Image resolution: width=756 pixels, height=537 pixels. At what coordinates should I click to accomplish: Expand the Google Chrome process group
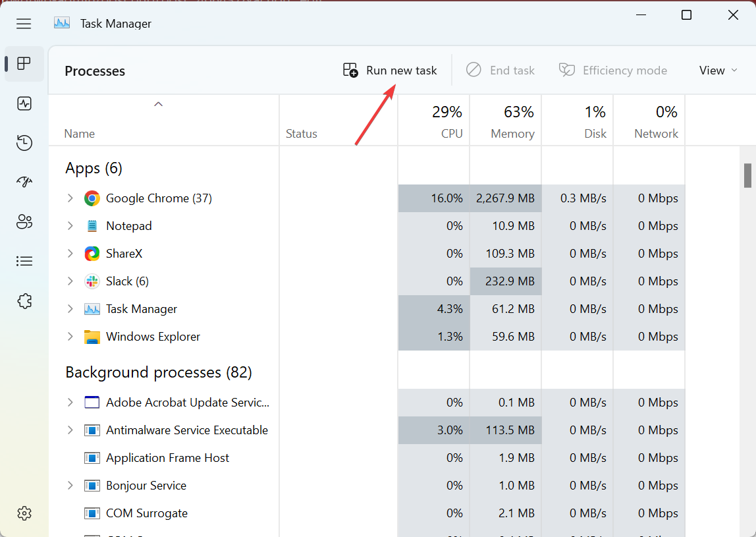coord(70,198)
